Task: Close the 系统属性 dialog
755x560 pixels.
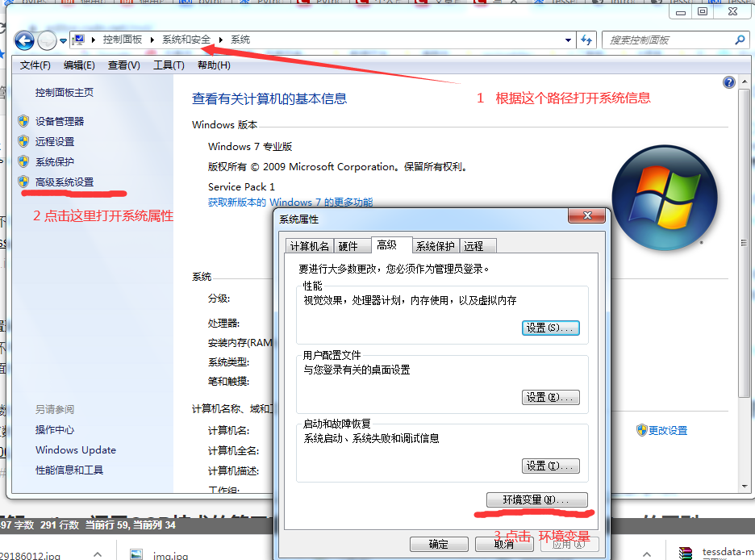Action: (x=587, y=215)
